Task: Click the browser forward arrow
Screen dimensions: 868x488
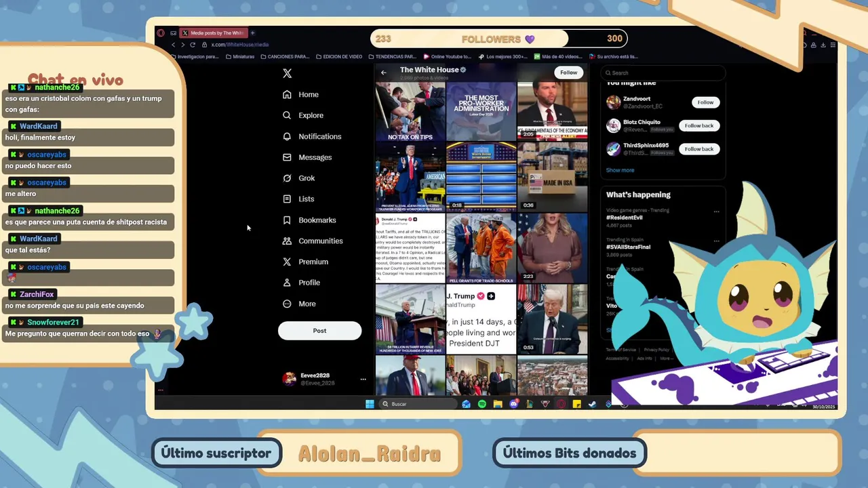Action: pos(182,45)
